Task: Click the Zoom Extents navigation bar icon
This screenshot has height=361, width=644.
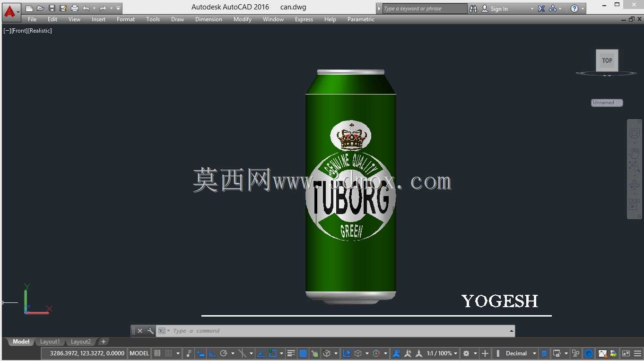Action: 634,166
